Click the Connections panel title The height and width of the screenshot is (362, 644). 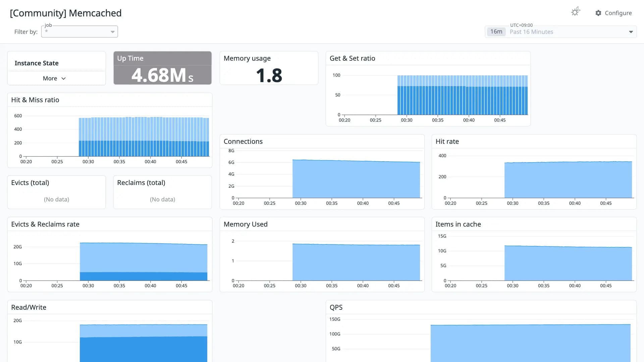[x=243, y=141]
